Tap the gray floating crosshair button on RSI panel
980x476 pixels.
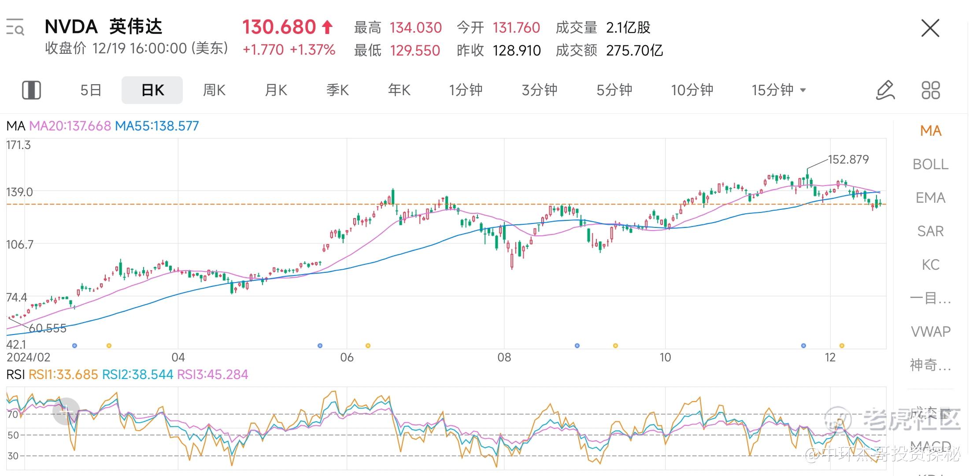[x=66, y=411]
